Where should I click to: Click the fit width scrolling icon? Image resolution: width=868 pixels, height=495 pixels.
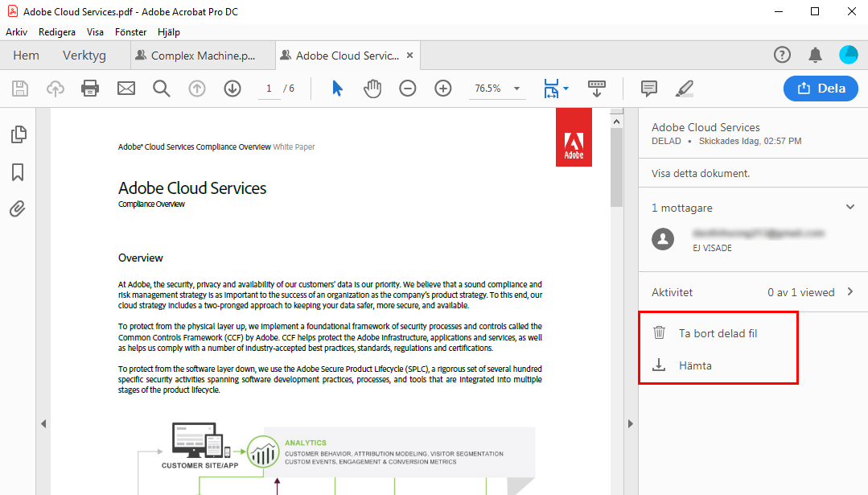[x=551, y=89]
